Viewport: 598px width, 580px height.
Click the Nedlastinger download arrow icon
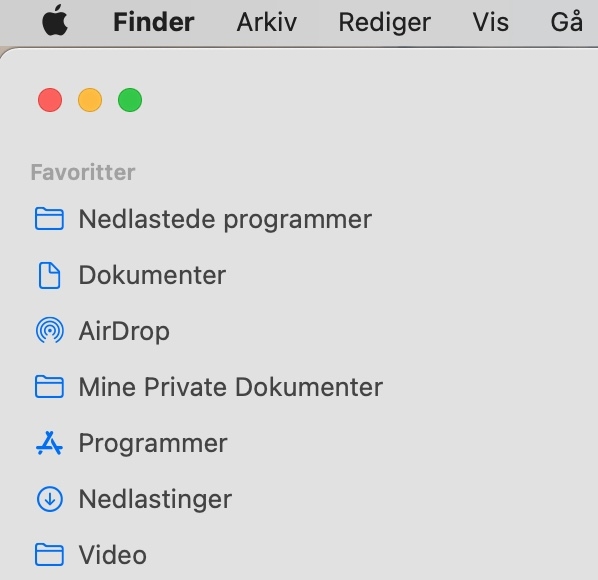50,499
